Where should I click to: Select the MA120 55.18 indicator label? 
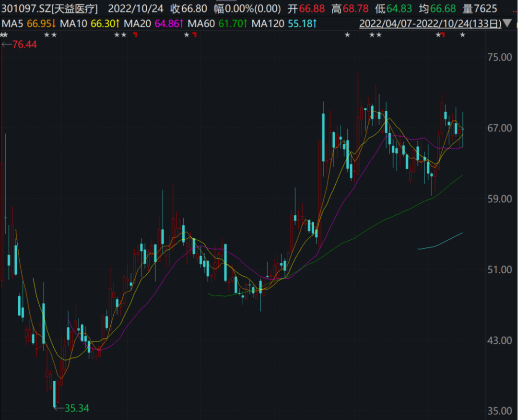[284, 24]
